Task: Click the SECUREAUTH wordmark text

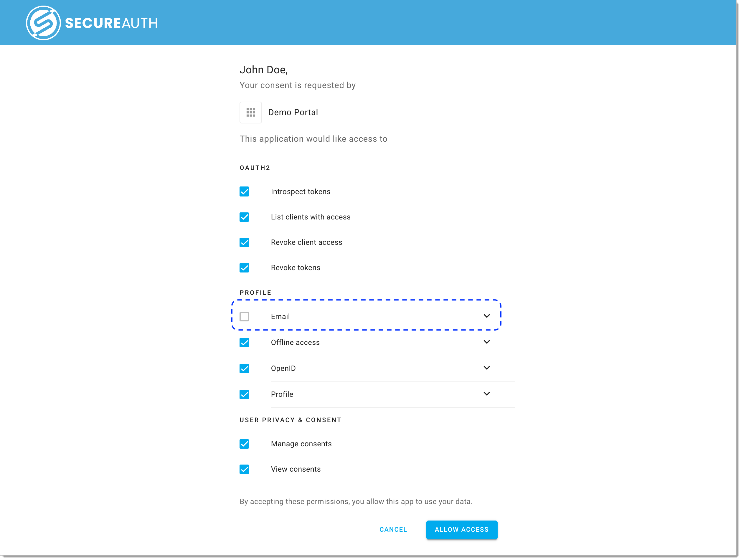Action: click(111, 23)
